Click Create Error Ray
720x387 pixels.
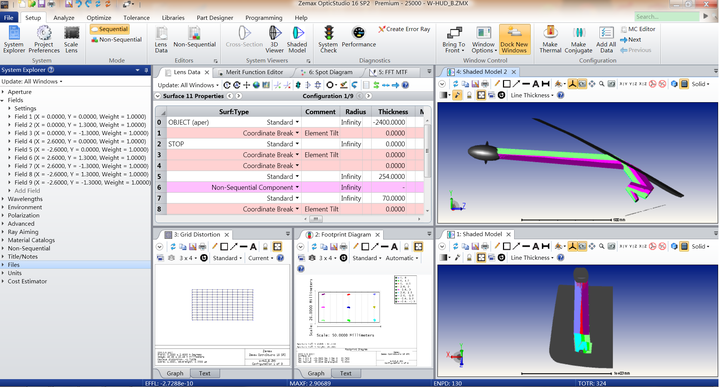click(x=405, y=29)
